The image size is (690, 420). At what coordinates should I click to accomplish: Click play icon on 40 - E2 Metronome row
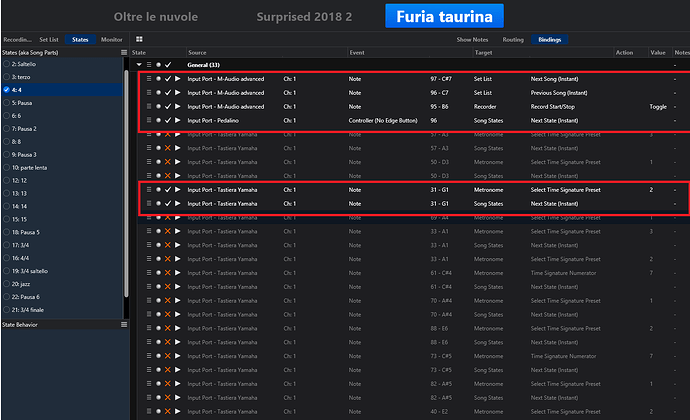178,412
